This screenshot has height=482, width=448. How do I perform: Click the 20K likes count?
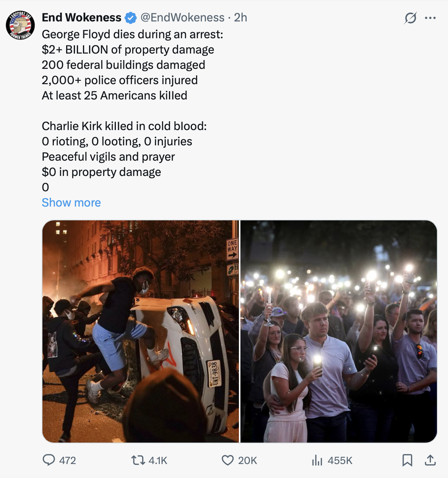pyautogui.click(x=247, y=460)
